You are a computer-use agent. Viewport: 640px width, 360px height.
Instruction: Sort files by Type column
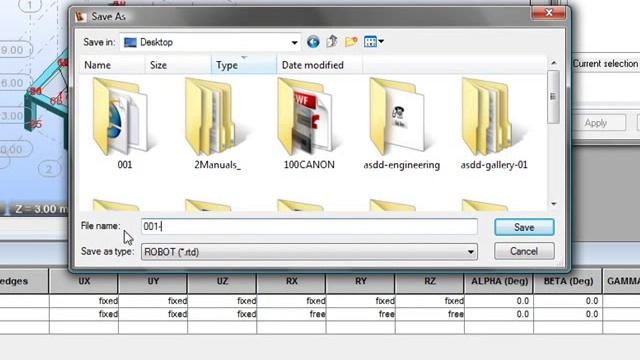coord(244,65)
